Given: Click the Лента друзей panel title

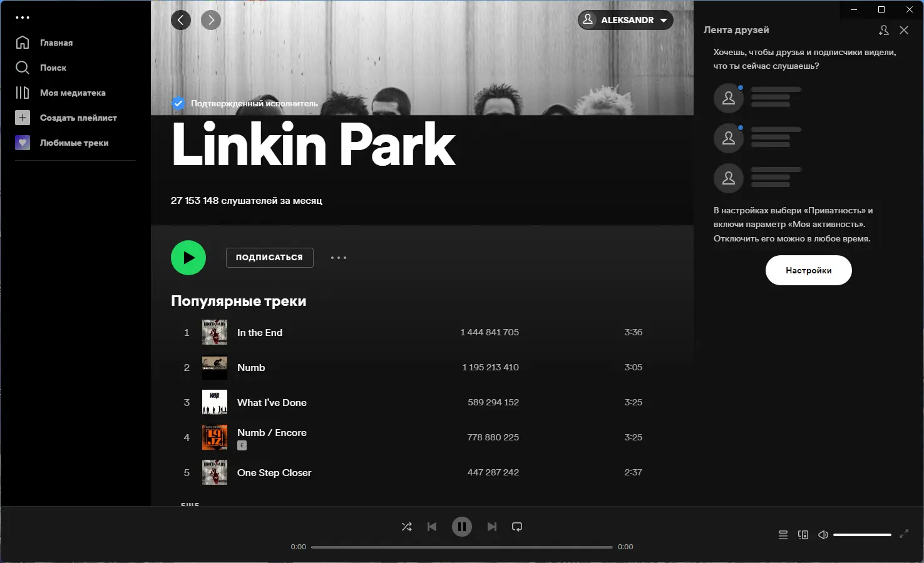Looking at the screenshot, I should click(736, 30).
